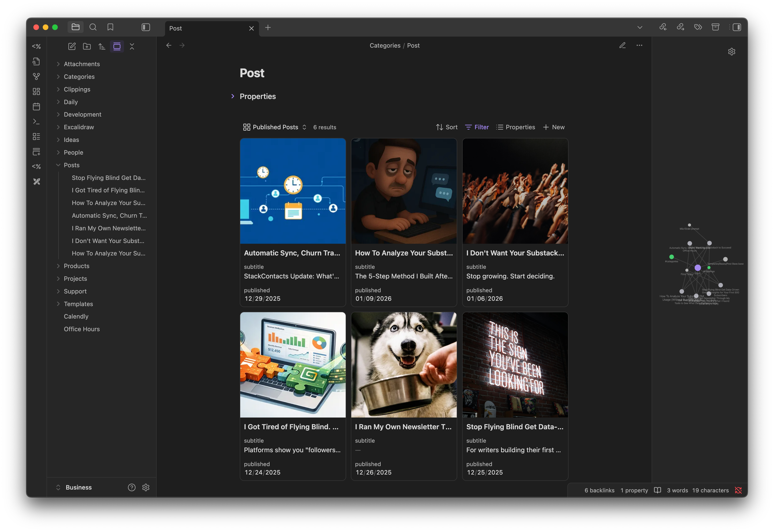Click the Filter button
The width and height of the screenshot is (774, 532).
tap(477, 127)
